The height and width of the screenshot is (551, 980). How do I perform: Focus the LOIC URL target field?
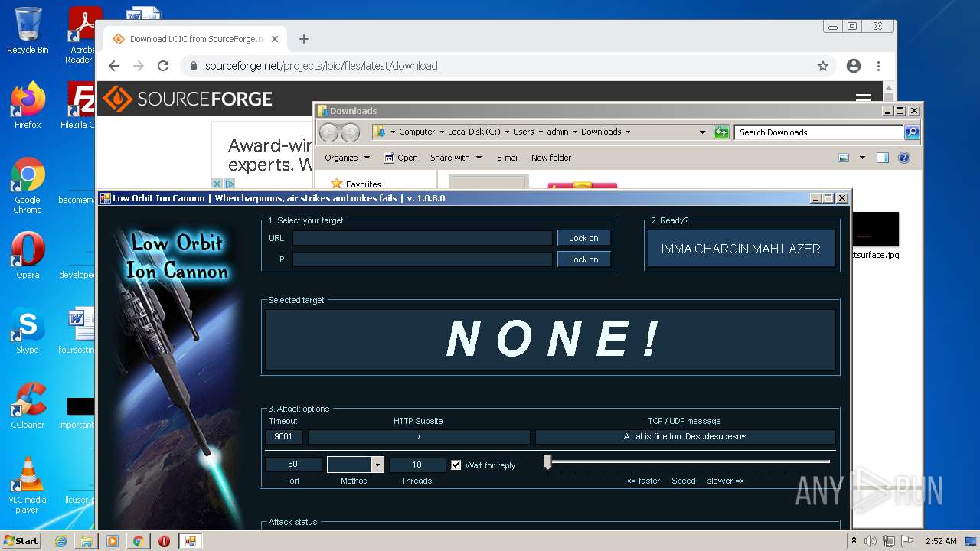[422, 238]
